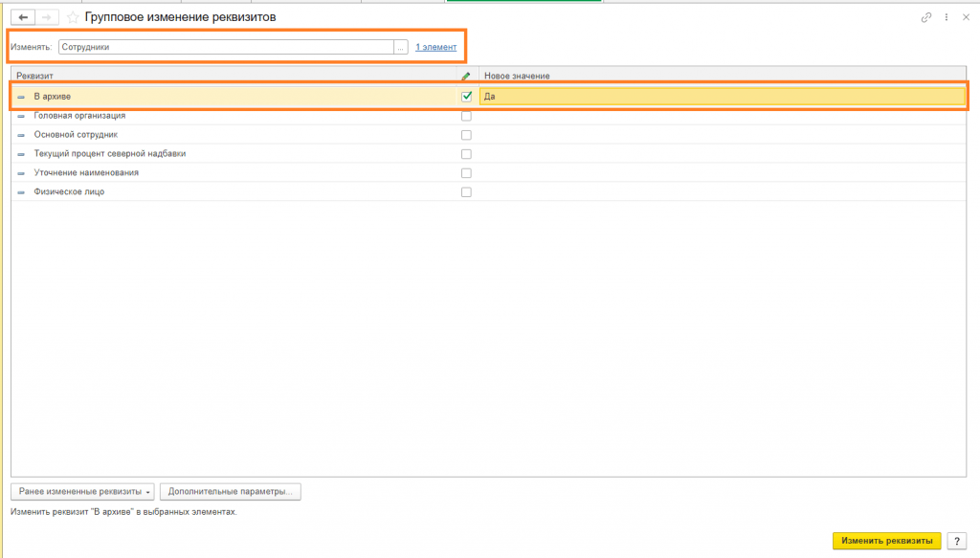Check the «Основной сотрудник» checkbox

pos(466,135)
